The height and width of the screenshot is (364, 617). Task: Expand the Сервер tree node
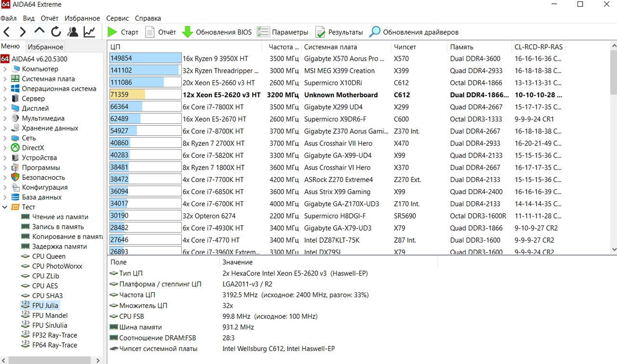[x=5, y=99]
